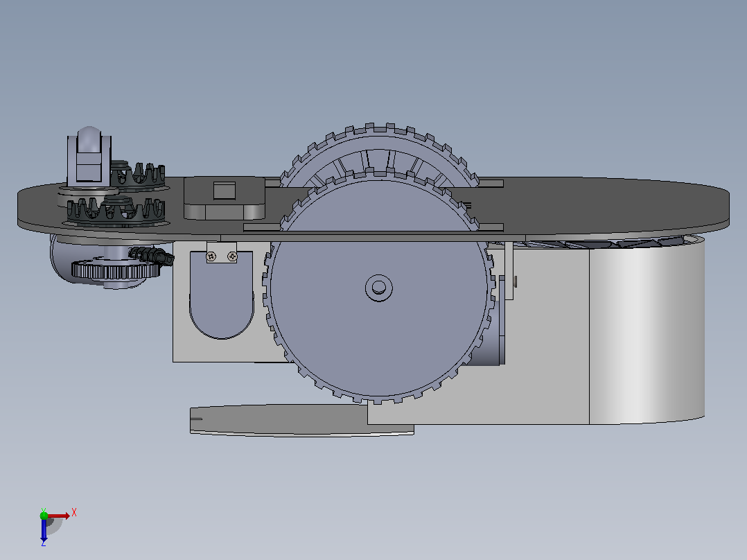Click the green Y axis dot on triad
This screenshot has height=560, width=747.
click(44, 515)
